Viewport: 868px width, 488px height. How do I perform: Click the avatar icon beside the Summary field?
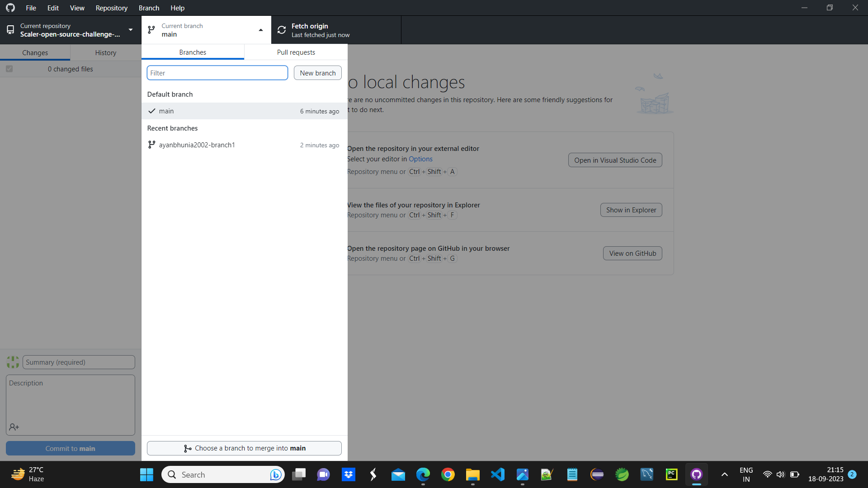click(12, 362)
